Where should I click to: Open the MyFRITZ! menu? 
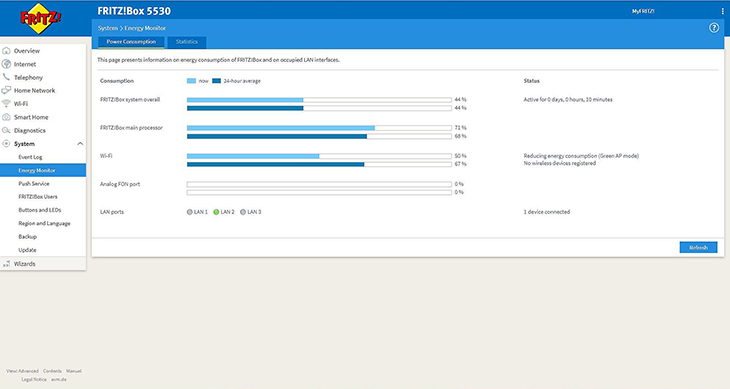(x=643, y=11)
